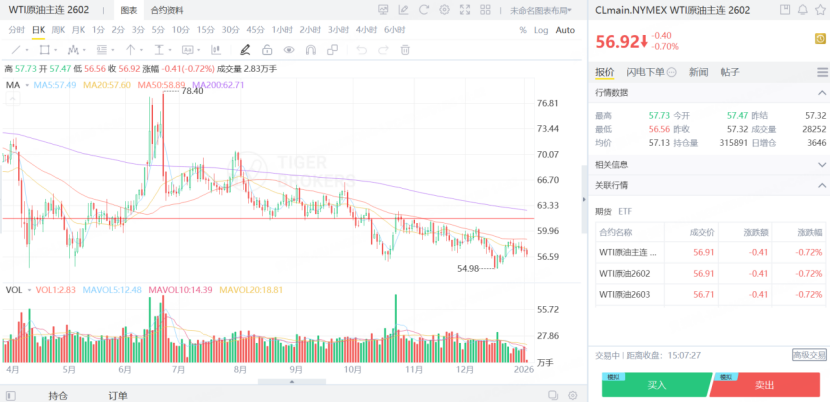Select the 日K timeframe
830x402 pixels.
38,30
